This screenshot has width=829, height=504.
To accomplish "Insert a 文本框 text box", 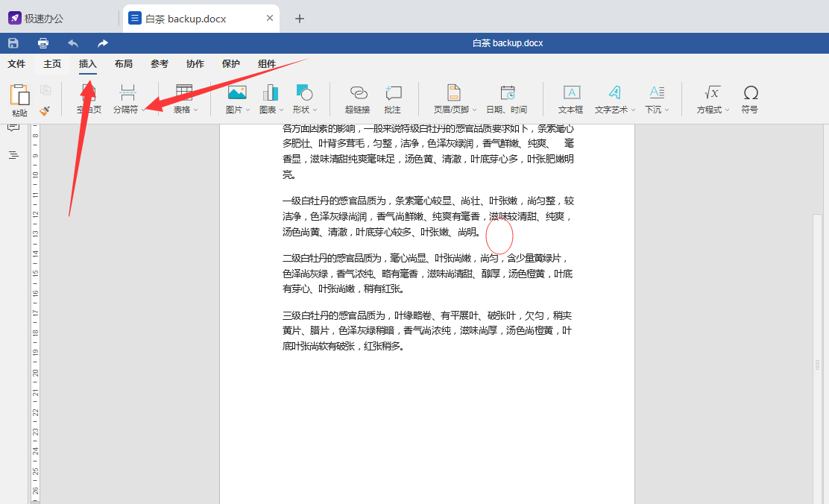I will coord(571,99).
